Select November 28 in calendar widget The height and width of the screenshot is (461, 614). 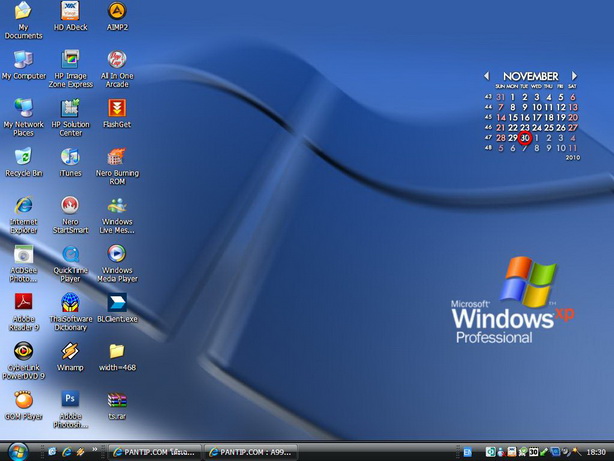(x=500, y=138)
